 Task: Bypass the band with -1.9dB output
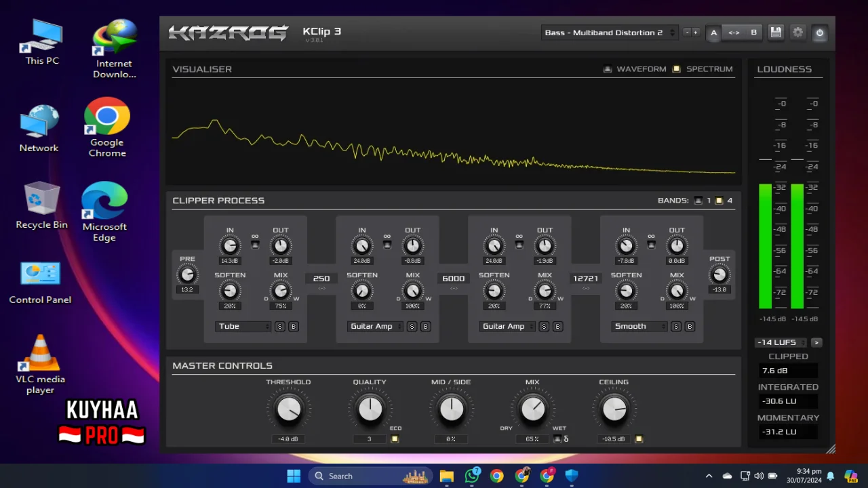pos(557,327)
